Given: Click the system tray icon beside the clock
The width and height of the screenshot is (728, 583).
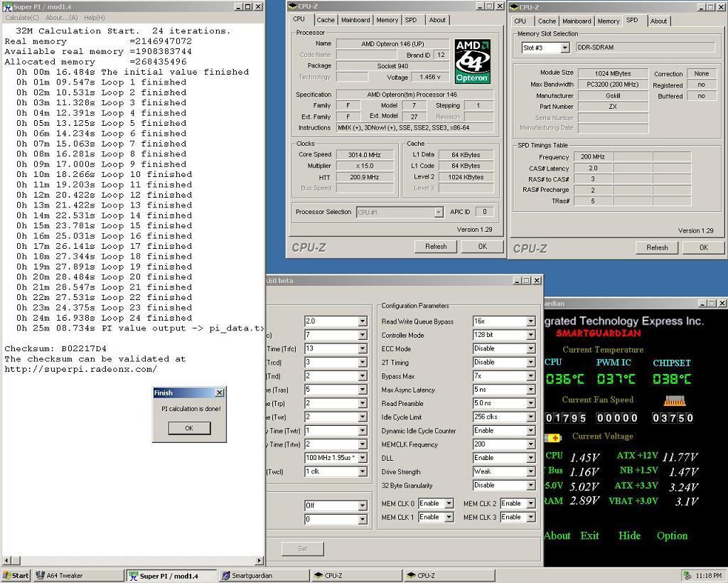Looking at the screenshot, I should coord(687,575).
